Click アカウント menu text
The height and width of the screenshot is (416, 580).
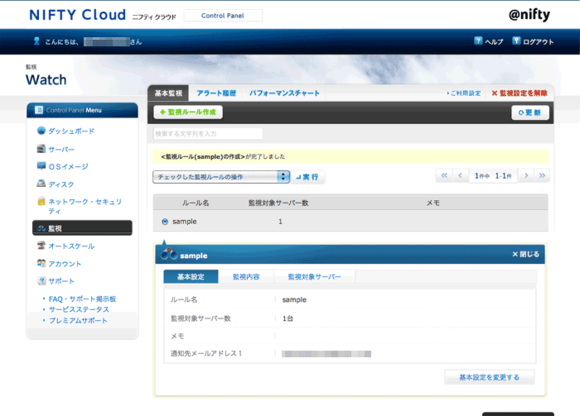tap(65, 264)
